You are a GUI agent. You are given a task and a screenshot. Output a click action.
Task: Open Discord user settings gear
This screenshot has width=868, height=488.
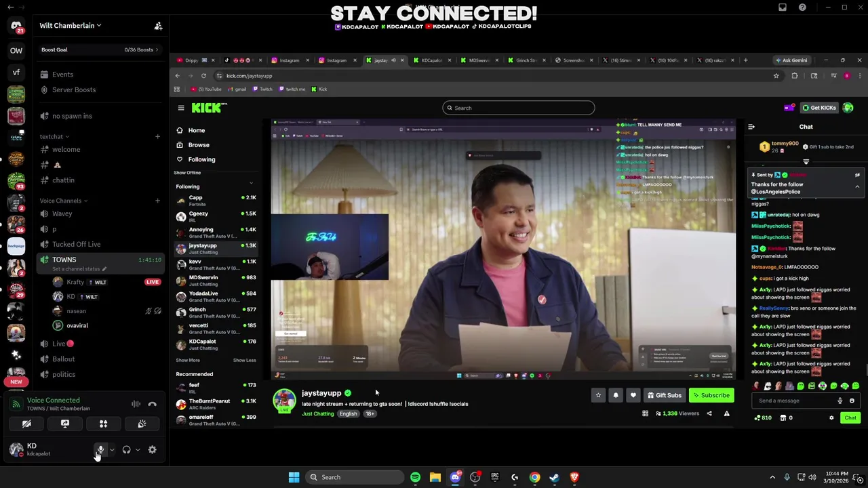152,450
